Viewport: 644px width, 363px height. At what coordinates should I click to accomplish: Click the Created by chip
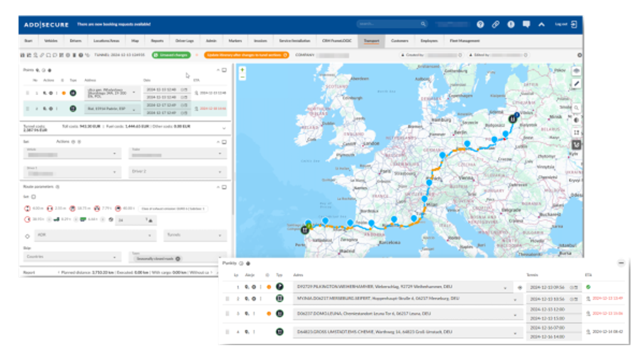(431, 55)
